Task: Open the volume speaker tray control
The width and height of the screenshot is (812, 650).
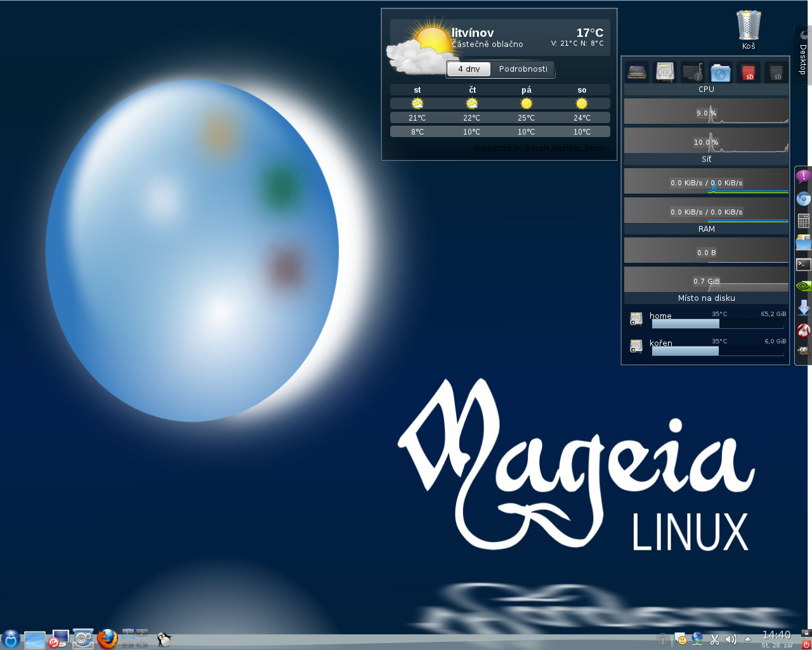Action: pos(731,639)
